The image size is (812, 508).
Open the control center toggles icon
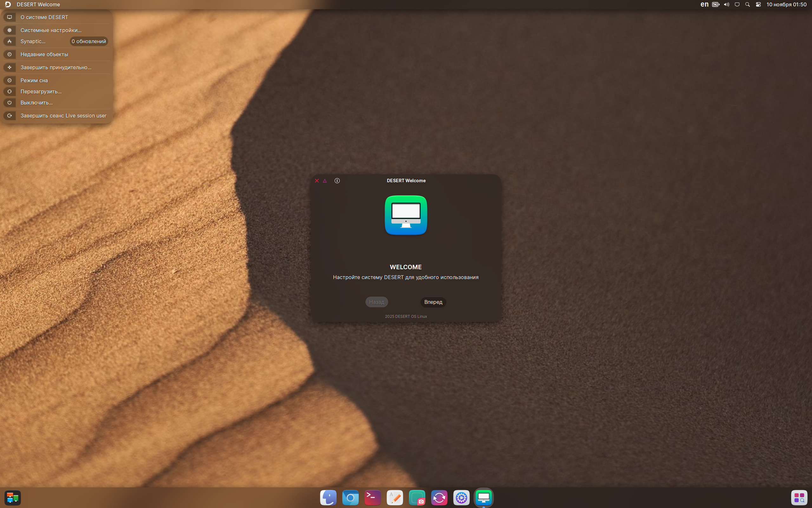pos(758,4)
